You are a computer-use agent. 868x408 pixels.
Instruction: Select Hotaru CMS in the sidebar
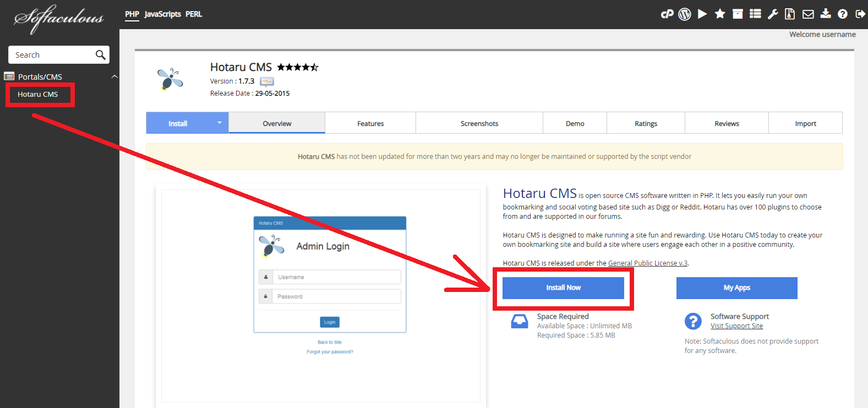click(38, 94)
